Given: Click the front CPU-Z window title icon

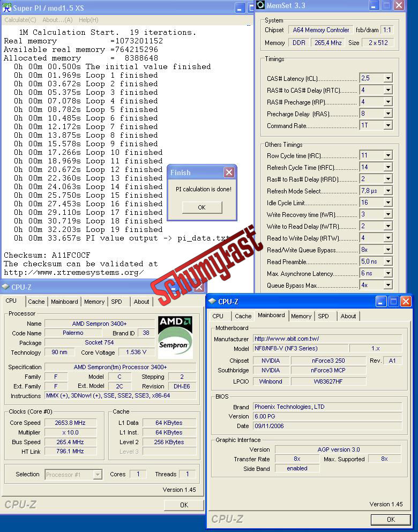Looking at the screenshot, I should (x=212, y=301).
